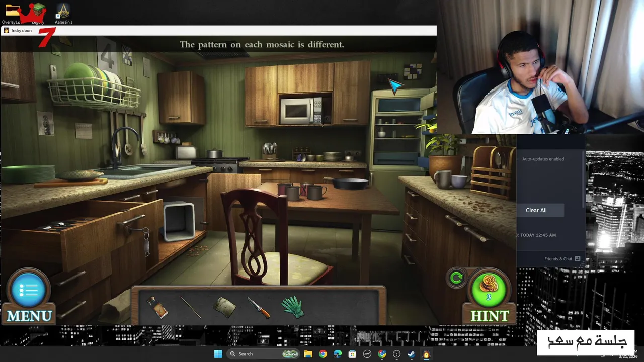Pick up the keys hanging from drawer
644x362 pixels.
pos(146,243)
